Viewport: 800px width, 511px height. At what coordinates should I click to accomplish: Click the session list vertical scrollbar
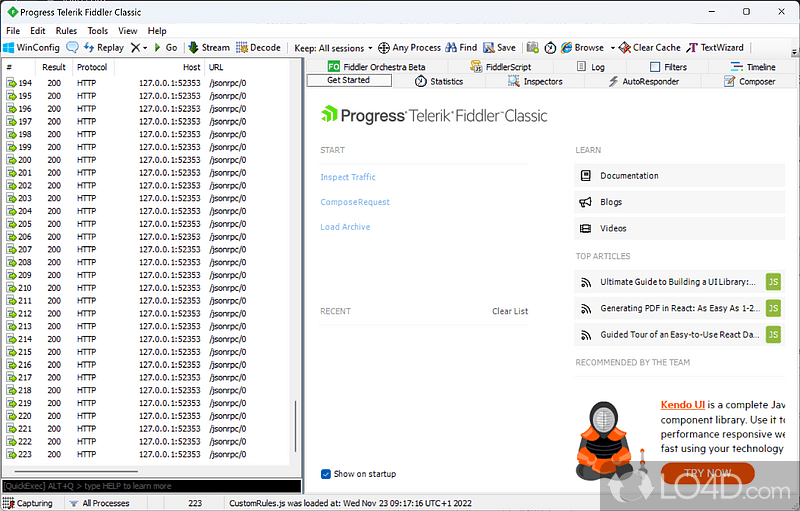(x=295, y=426)
